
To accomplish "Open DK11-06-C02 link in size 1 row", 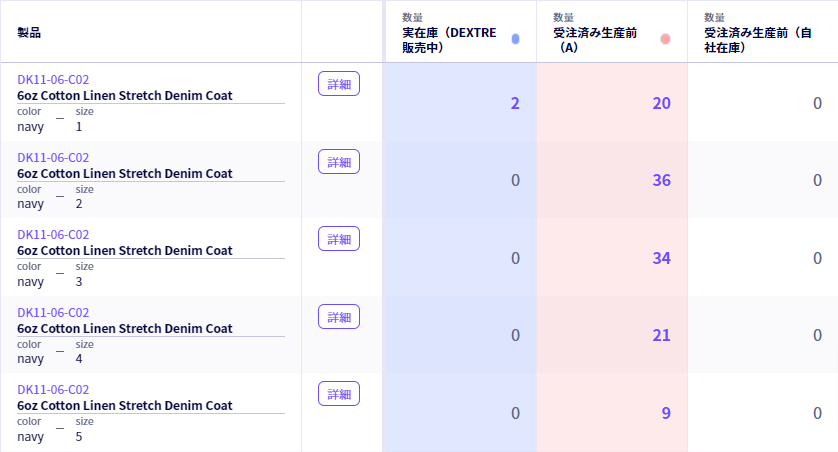I will [53, 80].
